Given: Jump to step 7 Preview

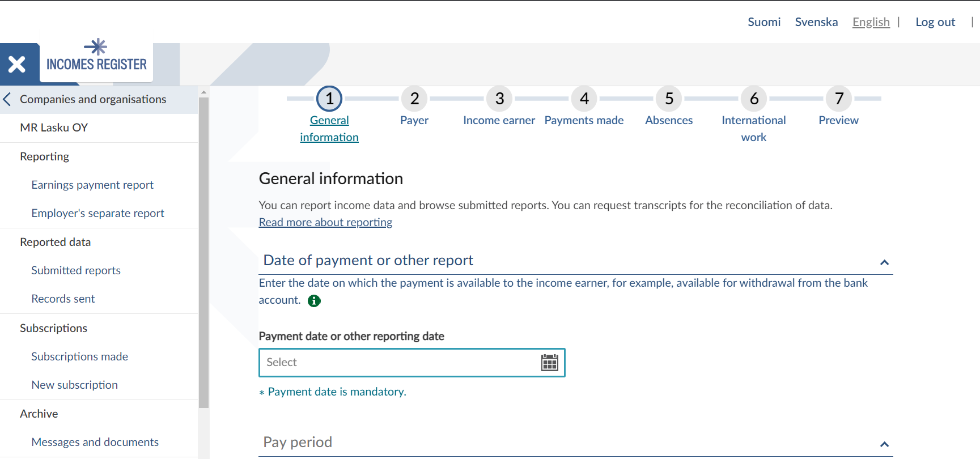Looking at the screenshot, I should pyautogui.click(x=838, y=99).
